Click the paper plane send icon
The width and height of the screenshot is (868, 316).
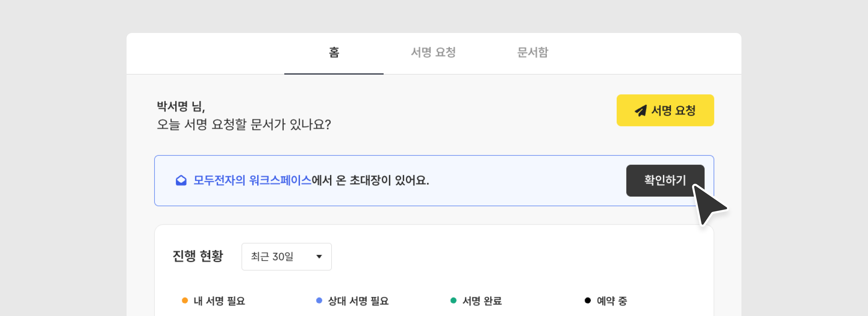[641, 111]
